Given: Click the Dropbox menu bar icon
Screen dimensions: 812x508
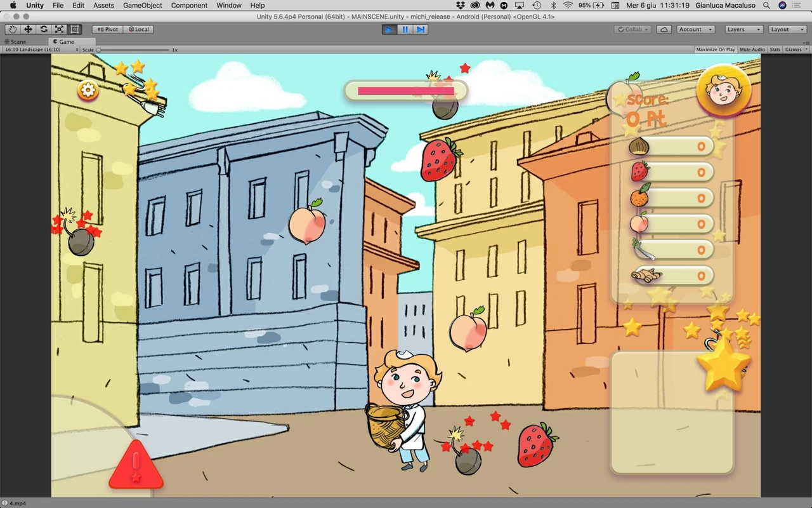Looking at the screenshot, I should [x=460, y=5].
